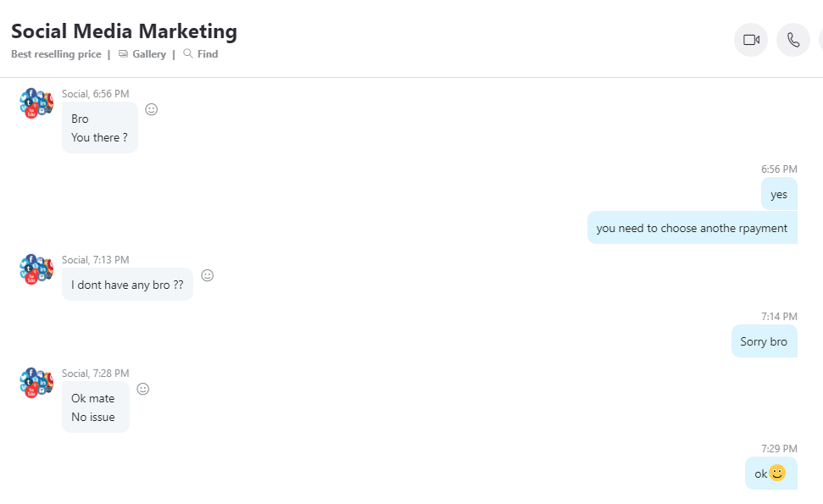
Task: Click the Find link
Action: click(x=208, y=54)
